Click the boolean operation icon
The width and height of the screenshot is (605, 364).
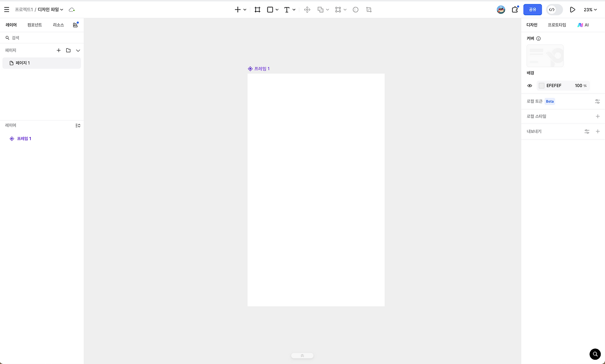pyautogui.click(x=320, y=9)
